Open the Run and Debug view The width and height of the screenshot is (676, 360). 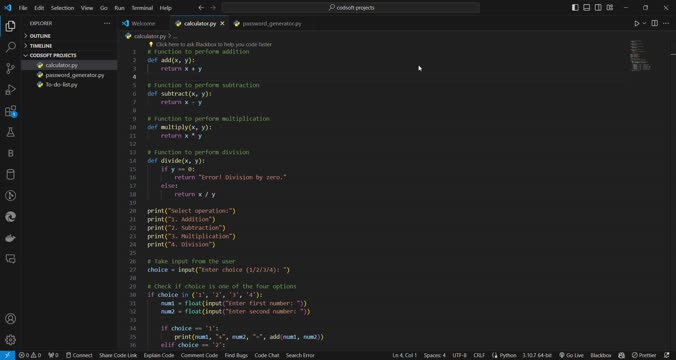tap(10, 90)
